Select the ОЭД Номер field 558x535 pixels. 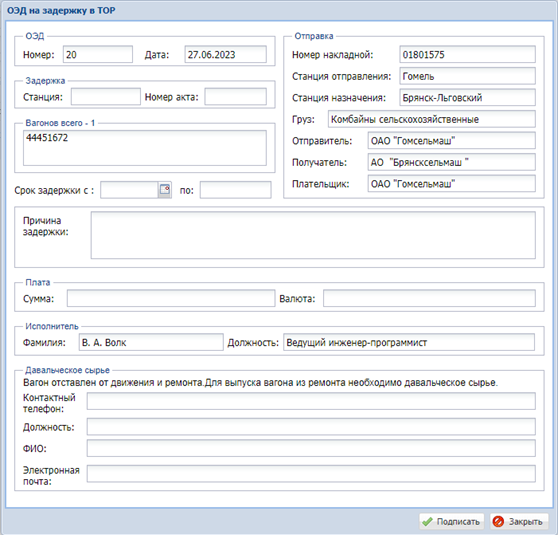pyautogui.click(x=98, y=54)
